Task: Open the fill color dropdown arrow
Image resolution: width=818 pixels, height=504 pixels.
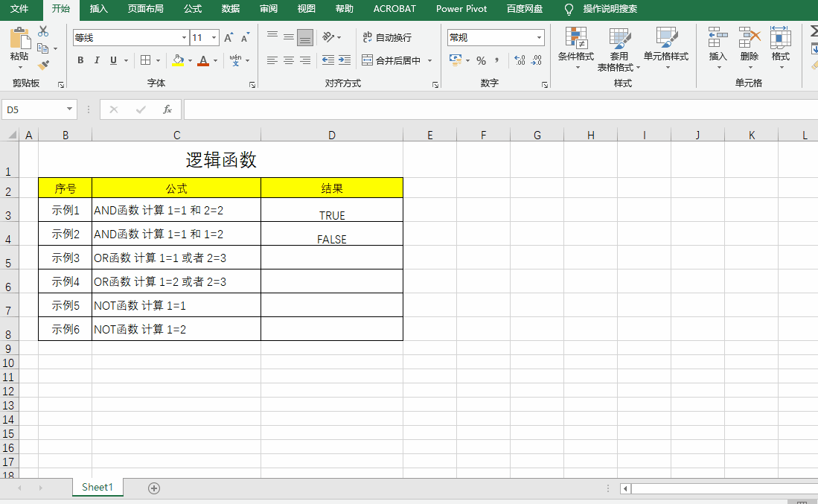Action: (190, 60)
